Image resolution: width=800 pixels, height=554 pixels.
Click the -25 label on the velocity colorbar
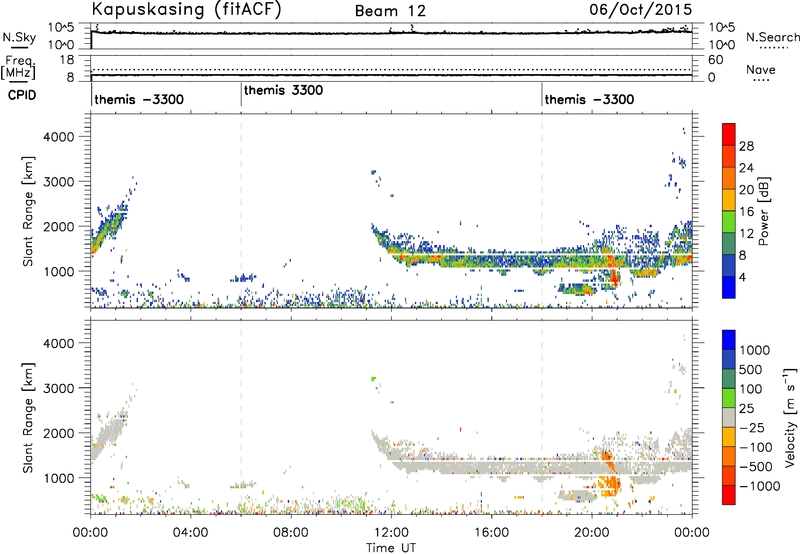[752, 428]
